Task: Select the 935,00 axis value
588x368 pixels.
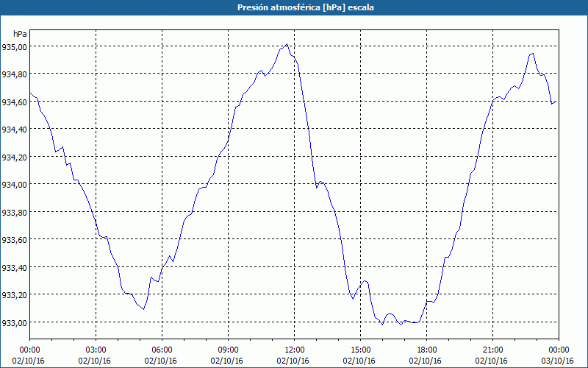Action: [14, 46]
